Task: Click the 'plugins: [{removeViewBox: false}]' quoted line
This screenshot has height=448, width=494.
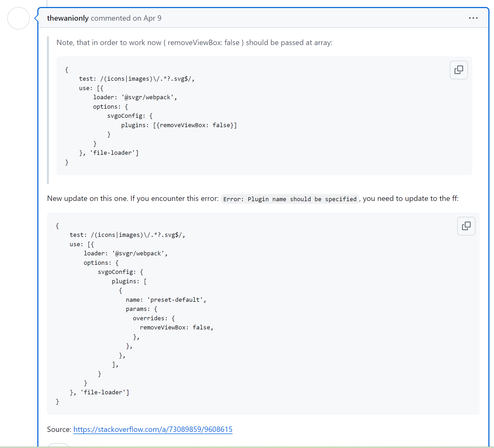Action: pos(179,125)
